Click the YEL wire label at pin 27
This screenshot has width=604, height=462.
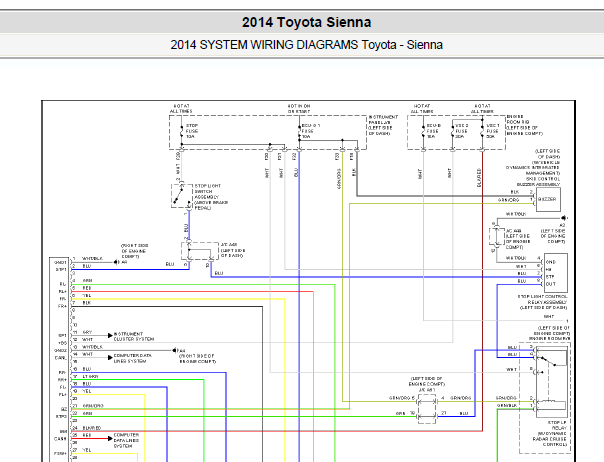(x=87, y=450)
